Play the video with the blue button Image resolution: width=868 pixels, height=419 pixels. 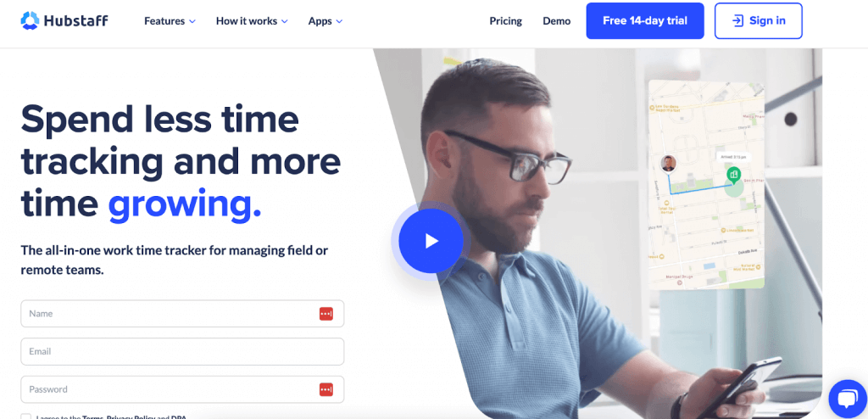pos(431,241)
